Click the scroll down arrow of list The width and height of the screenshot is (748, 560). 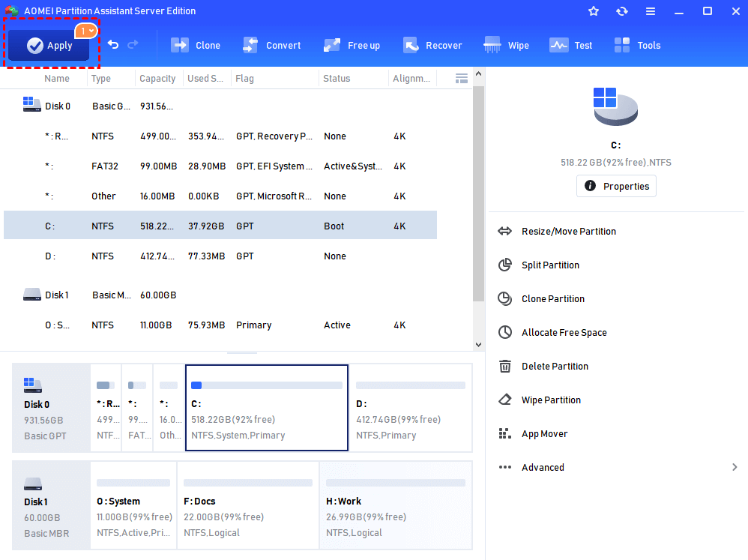478,344
